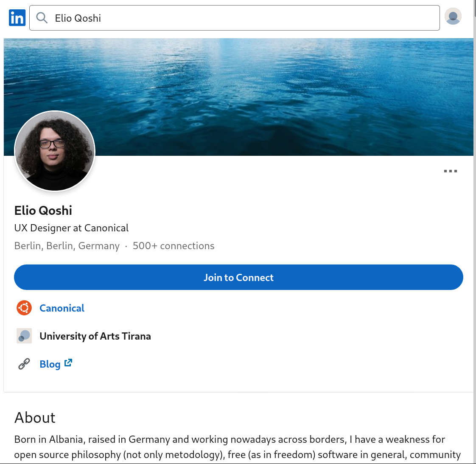Click the orange Canonical logo icon
This screenshot has height=464, width=476.
point(24,308)
